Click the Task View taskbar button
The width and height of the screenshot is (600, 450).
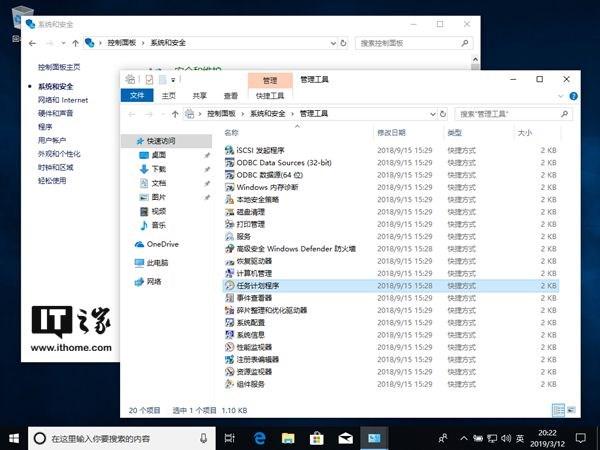(x=230, y=438)
